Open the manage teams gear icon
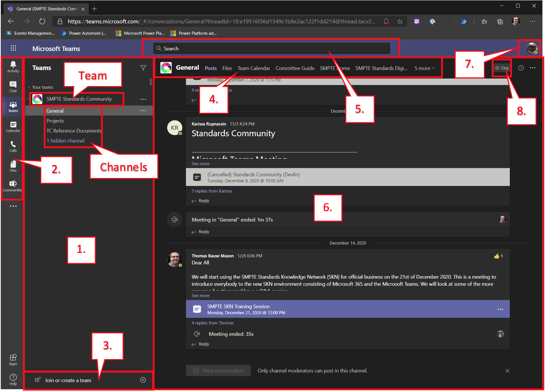The height and width of the screenshot is (392, 546). click(143, 380)
